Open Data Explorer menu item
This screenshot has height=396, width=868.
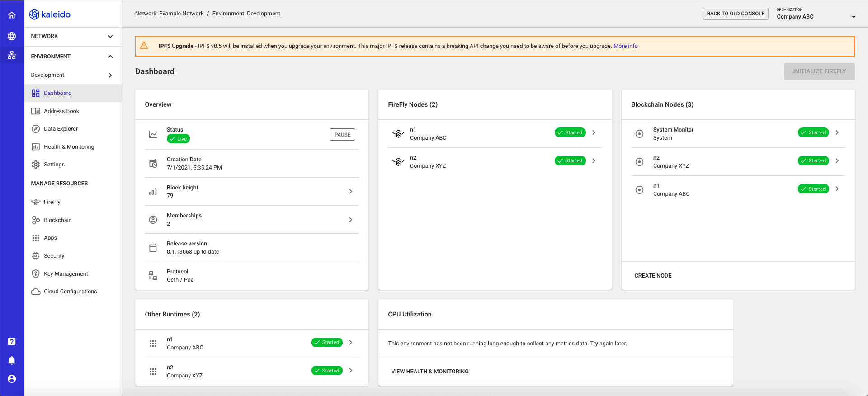click(73, 129)
